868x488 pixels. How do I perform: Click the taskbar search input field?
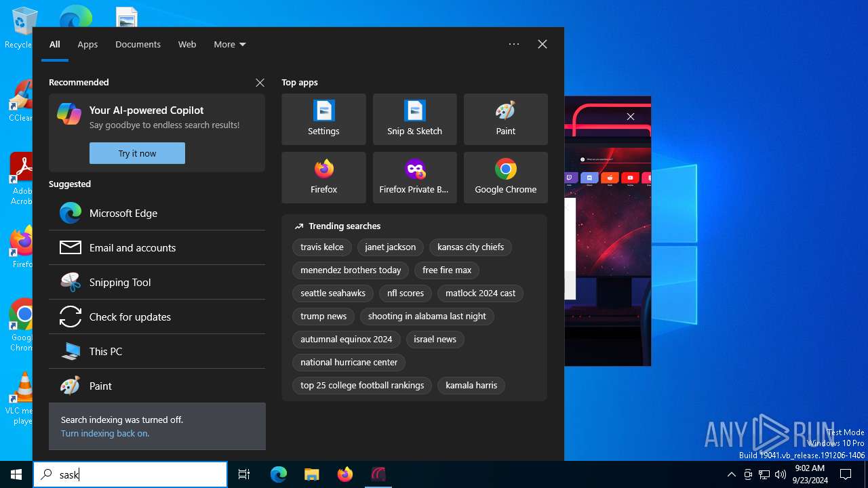click(x=130, y=474)
